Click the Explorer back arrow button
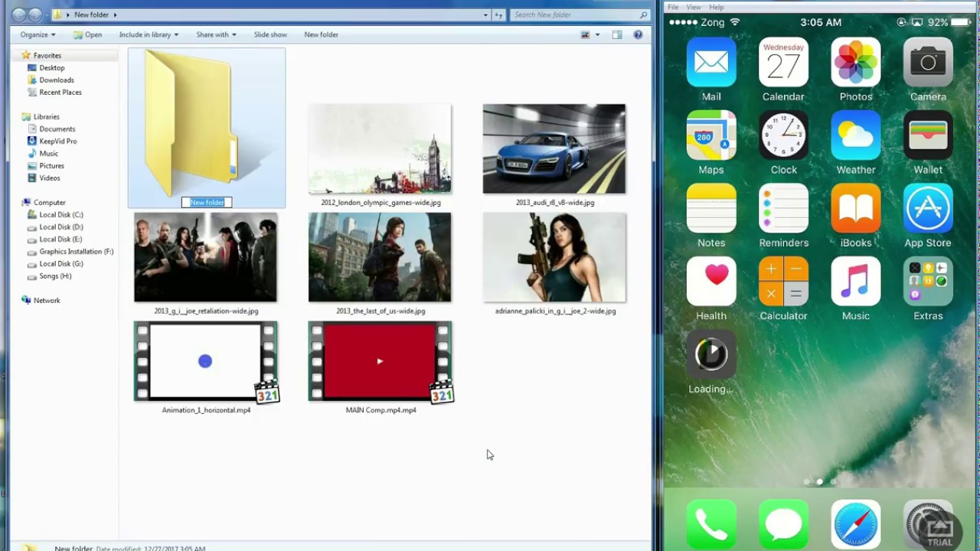This screenshot has width=980, height=551. 19,15
